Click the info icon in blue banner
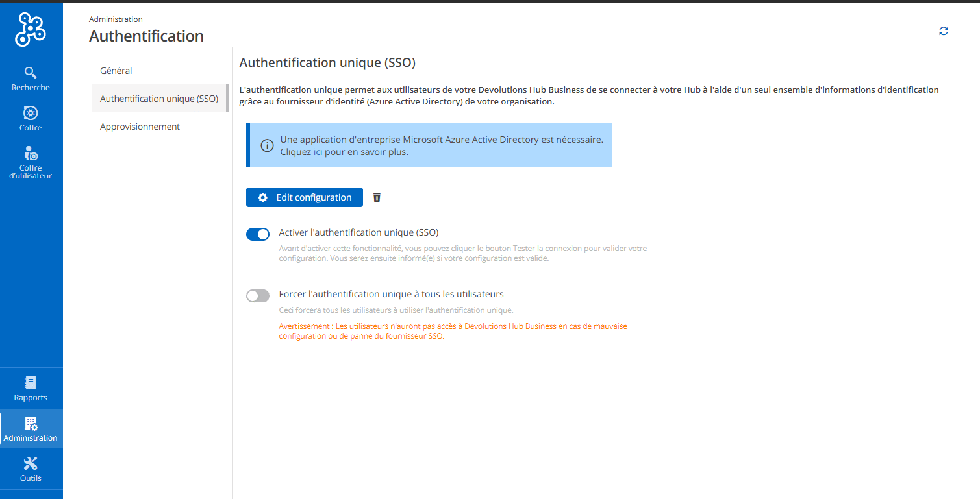 tap(267, 145)
